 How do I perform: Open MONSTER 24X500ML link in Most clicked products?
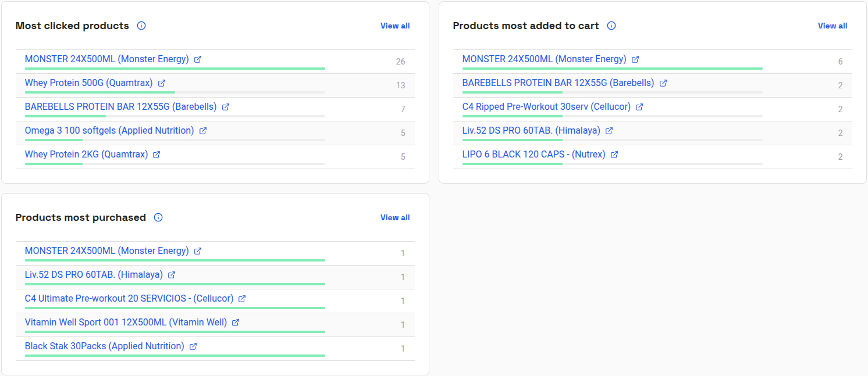coord(107,59)
